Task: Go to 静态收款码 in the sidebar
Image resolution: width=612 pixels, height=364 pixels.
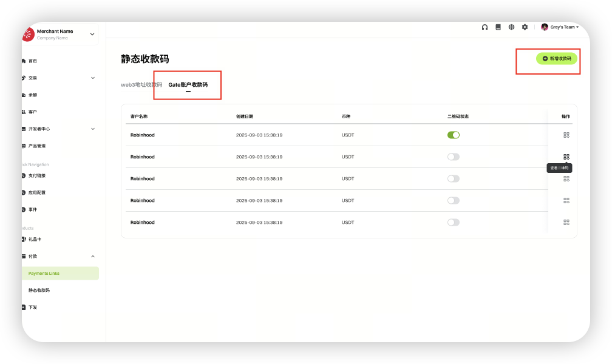Action: point(39,291)
